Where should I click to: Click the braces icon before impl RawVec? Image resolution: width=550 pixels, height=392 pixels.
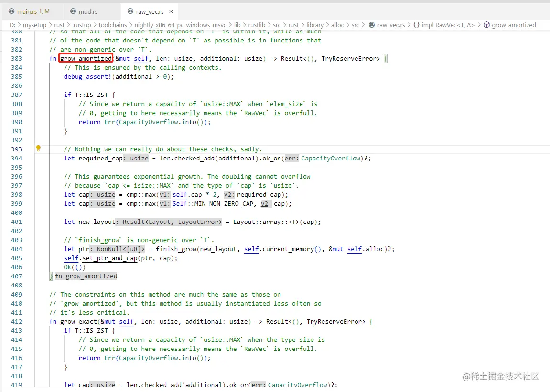tap(416, 25)
